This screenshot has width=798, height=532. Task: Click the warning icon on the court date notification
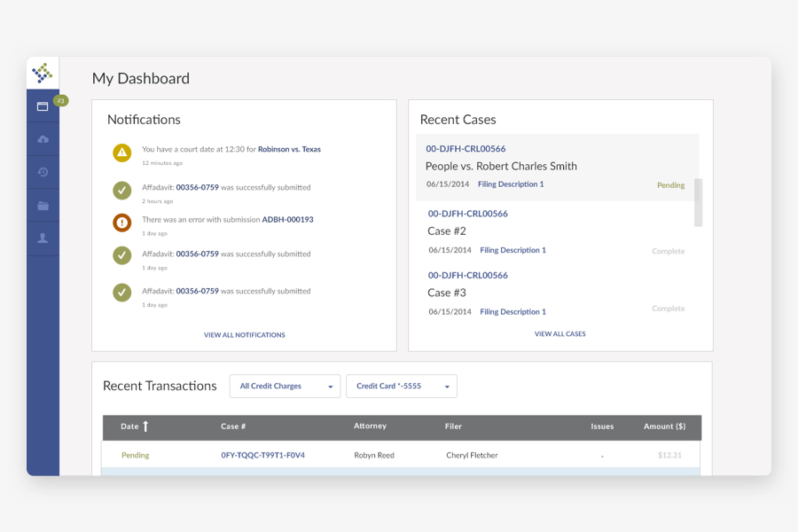click(122, 153)
